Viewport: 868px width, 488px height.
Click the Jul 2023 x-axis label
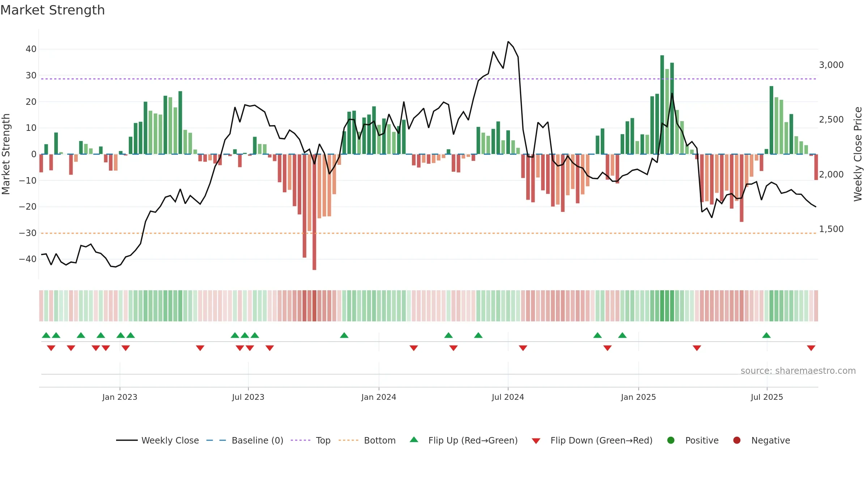point(248,397)
